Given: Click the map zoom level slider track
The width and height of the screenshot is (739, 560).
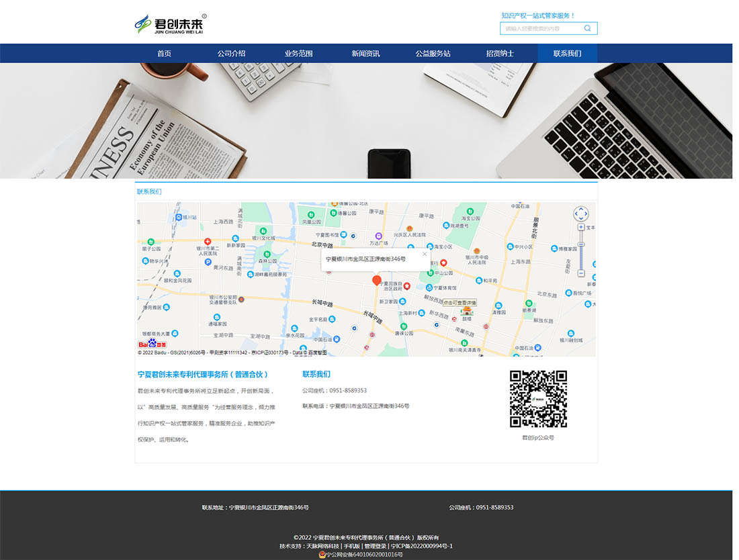Looking at the screenshot, I should (581, 252).
